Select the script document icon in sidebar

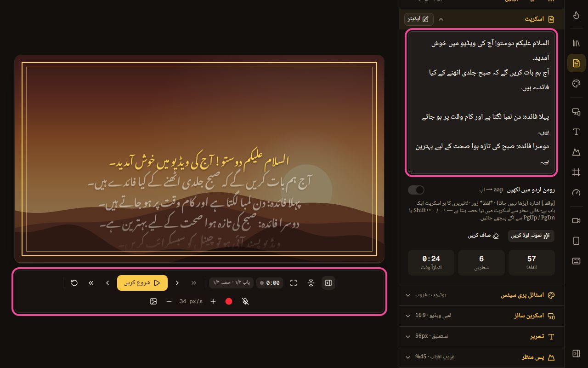coord(576,63)
